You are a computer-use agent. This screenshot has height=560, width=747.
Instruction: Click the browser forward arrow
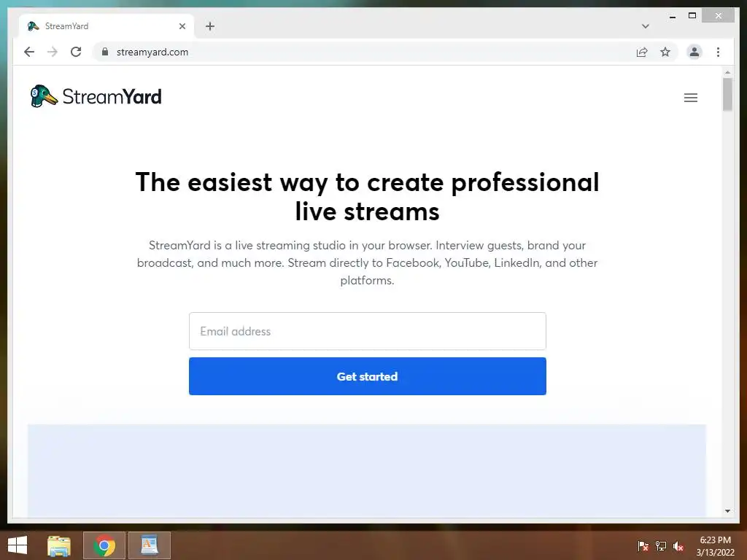[x=53, y=52]
